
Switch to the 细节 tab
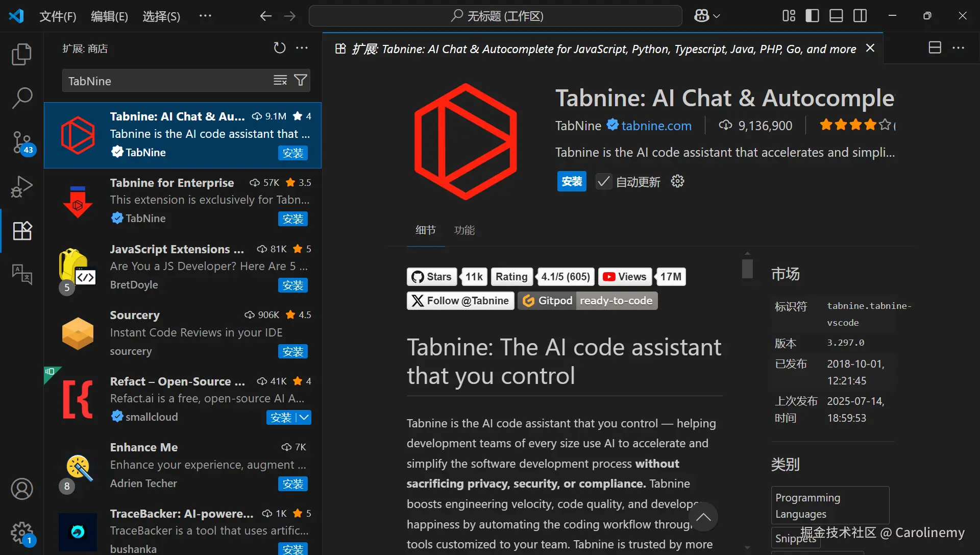426,230
